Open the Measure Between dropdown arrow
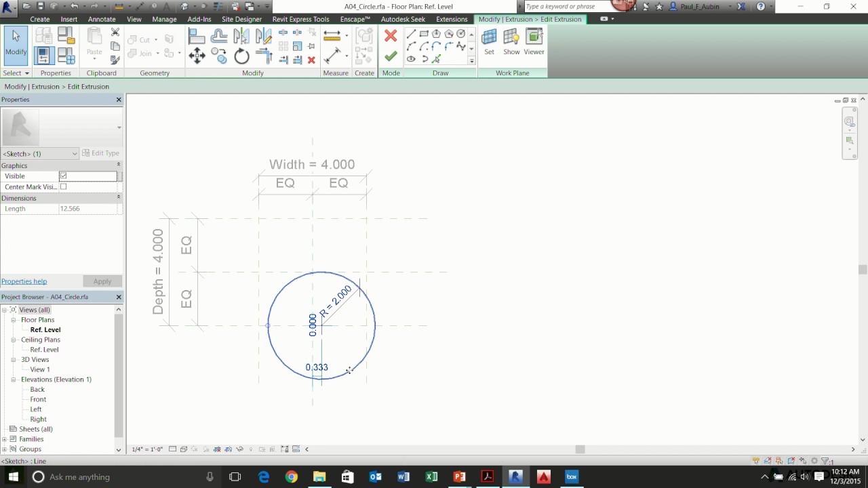Viewport: 868px width, 488px height. pos(347,35)
